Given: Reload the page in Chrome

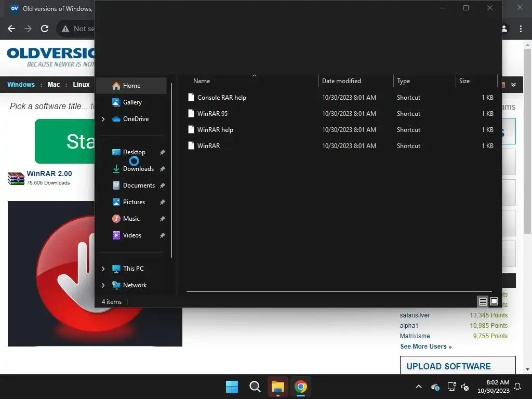Looking at the screenshot, I should (45, 29).
